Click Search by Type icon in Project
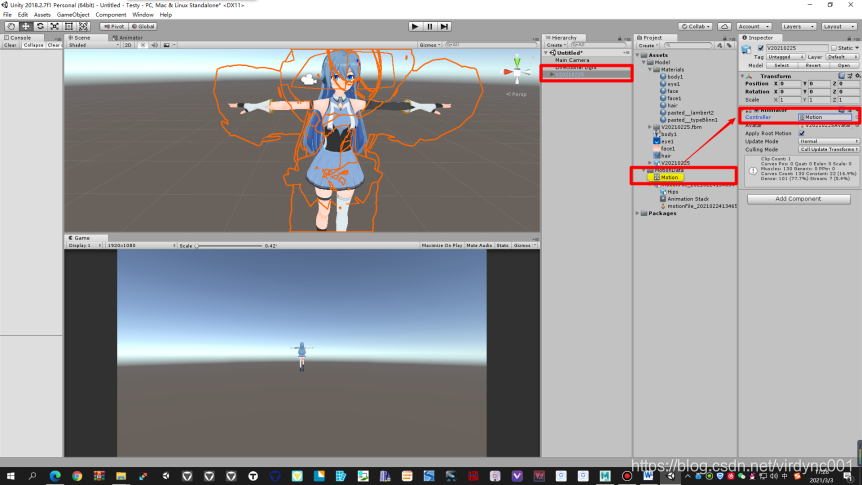This screenshot has width=862, height=485. coord(720,45)
